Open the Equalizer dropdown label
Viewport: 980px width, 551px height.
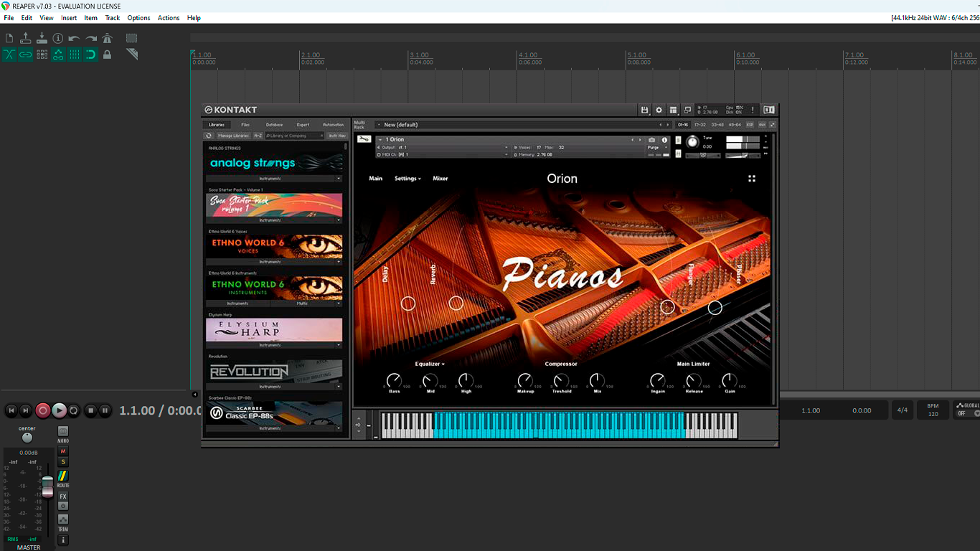point(430,364)
